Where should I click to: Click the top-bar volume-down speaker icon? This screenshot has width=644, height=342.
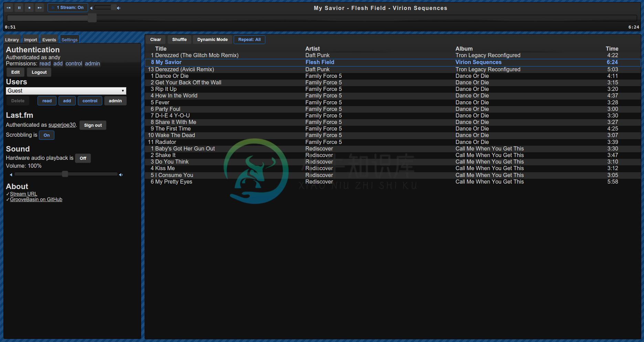[91, 8]
